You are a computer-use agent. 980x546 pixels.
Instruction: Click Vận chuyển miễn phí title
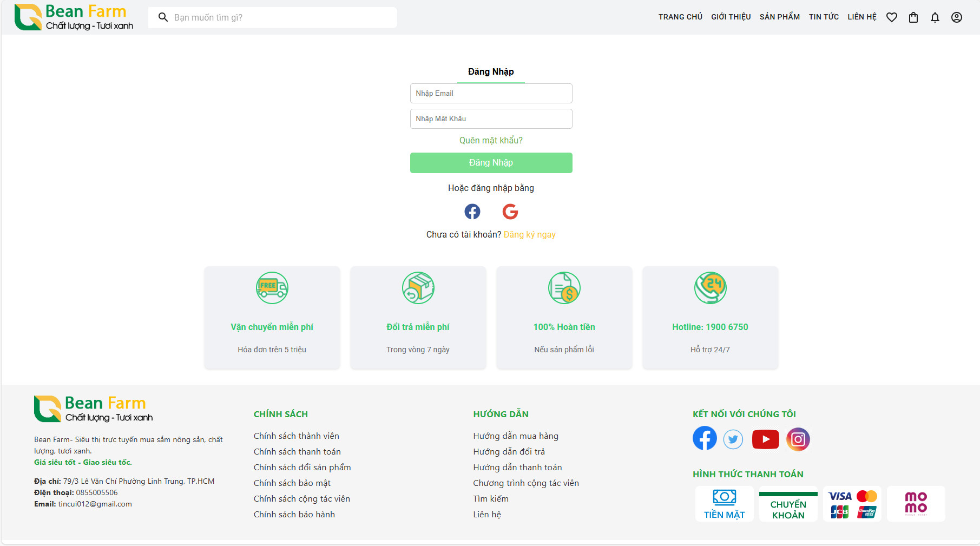click(272, 327)
